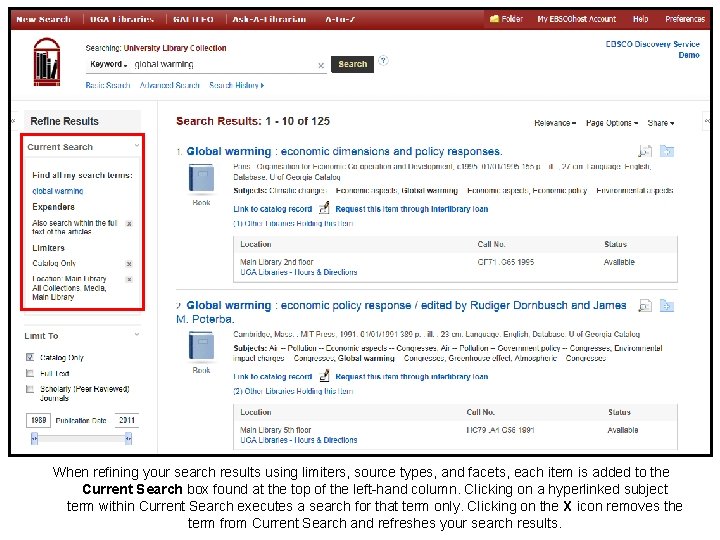
Task: Collapse the right column arrow
Action: click(x=707, y=121)
